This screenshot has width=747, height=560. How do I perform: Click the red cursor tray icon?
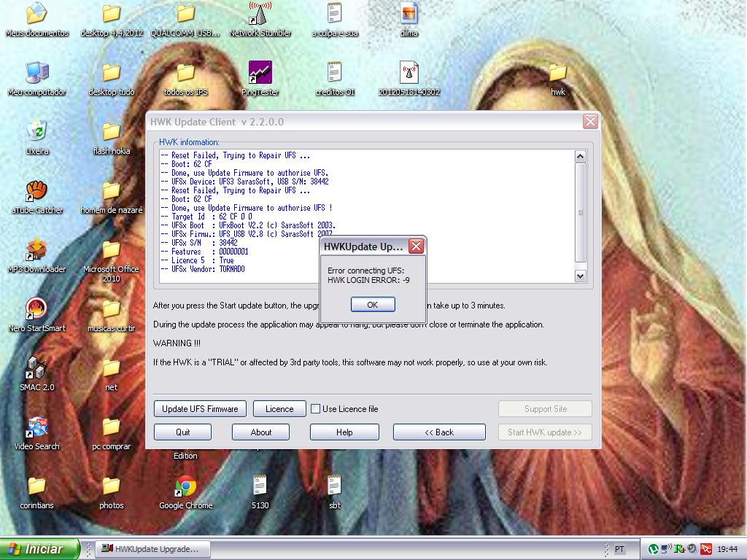click(705, 549)
